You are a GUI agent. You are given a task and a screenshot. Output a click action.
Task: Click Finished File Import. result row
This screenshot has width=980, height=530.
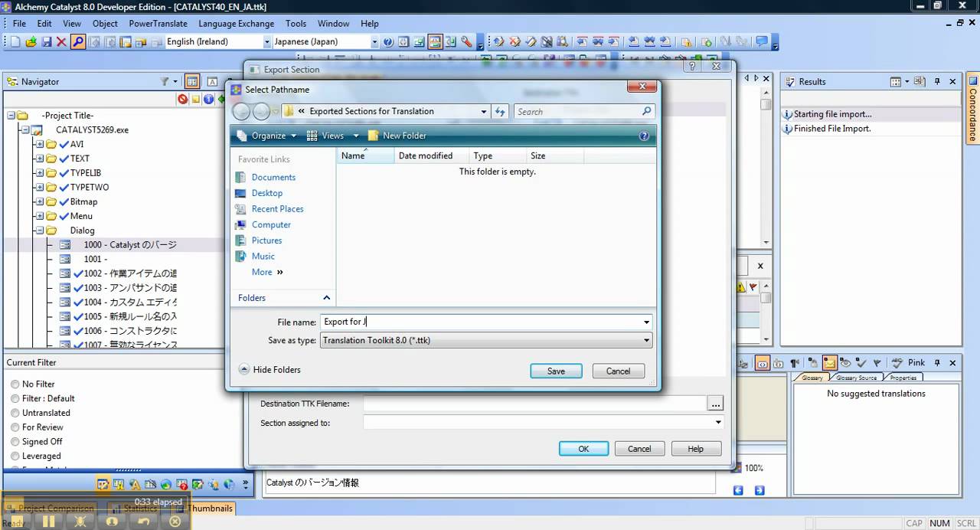click(832, 129)
